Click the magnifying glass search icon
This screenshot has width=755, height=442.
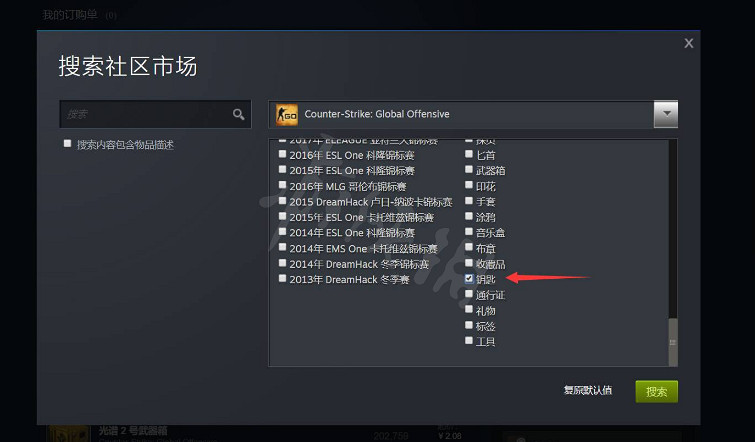(x=238, y=115)
